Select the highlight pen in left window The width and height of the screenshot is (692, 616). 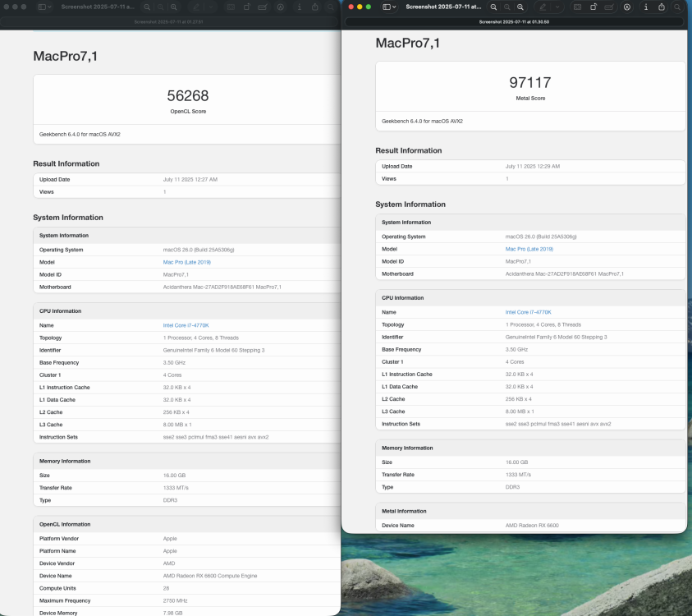coord(196,7)
